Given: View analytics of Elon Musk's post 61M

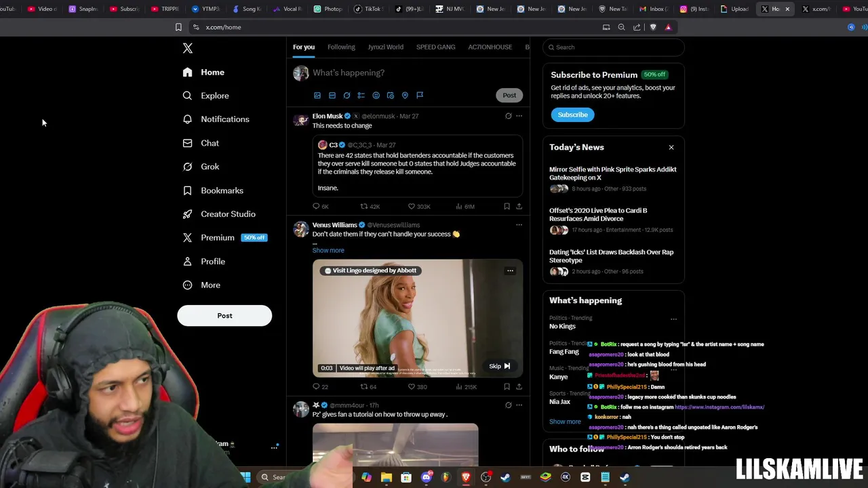Looking at the screenshot, I should (x=465, y=207).
